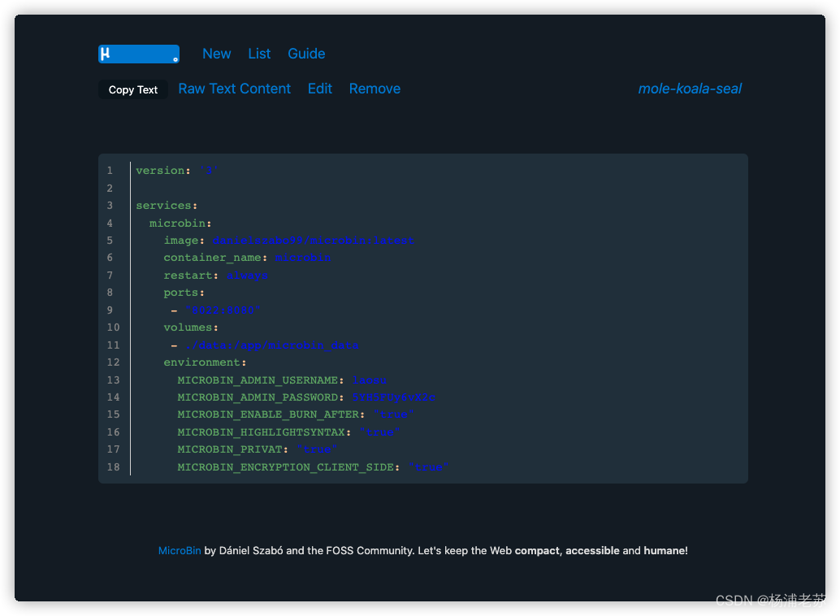Click MICROBIN_ENCRYPTION_CLIENT_SIDE in the code
Viewport: 840px width, 616px height.
tap(285, 467)
